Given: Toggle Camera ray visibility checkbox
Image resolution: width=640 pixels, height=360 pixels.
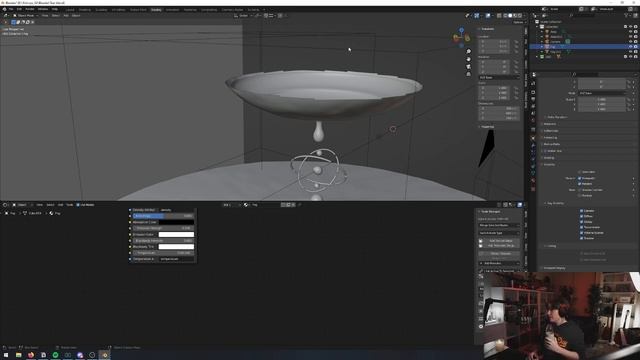Looking at the screenshot, I should (582, 211).
